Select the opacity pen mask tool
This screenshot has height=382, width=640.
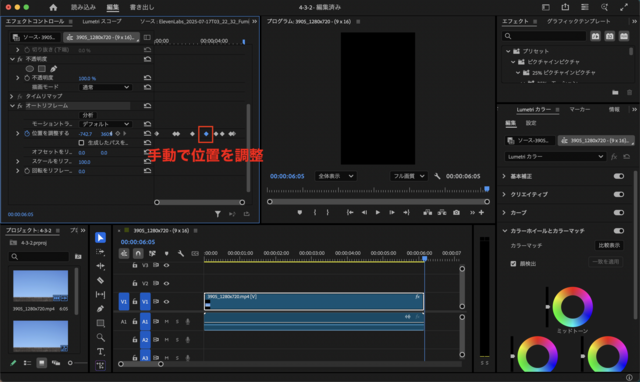tap(53, 69)
